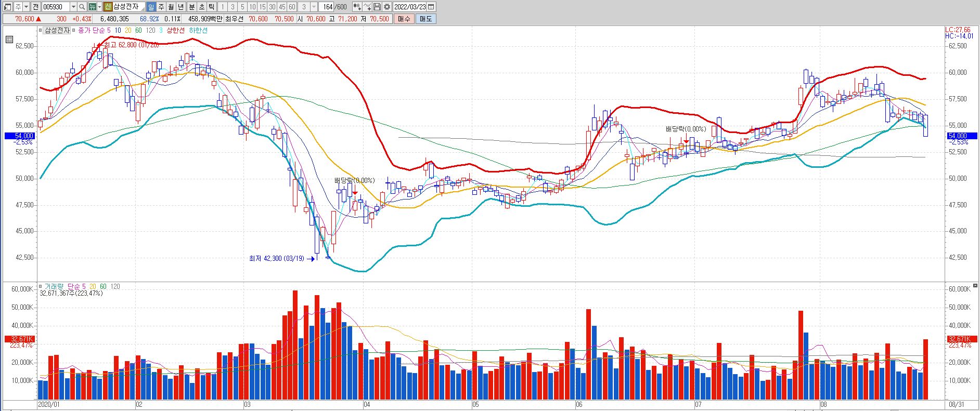Click the panel layout icon at the toolbar's left edge

pyautogui.click(x=7, y=7)
